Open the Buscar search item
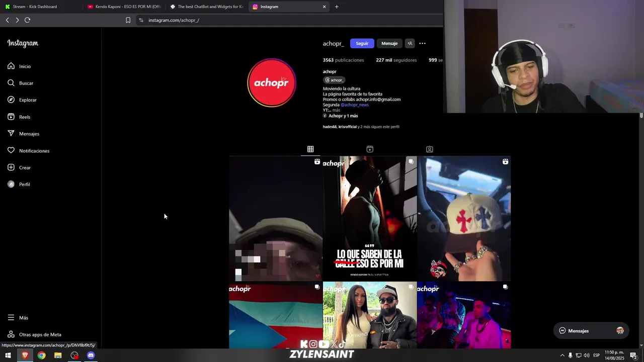This screenshot has width=644, height=362. [x=20, y=83]
